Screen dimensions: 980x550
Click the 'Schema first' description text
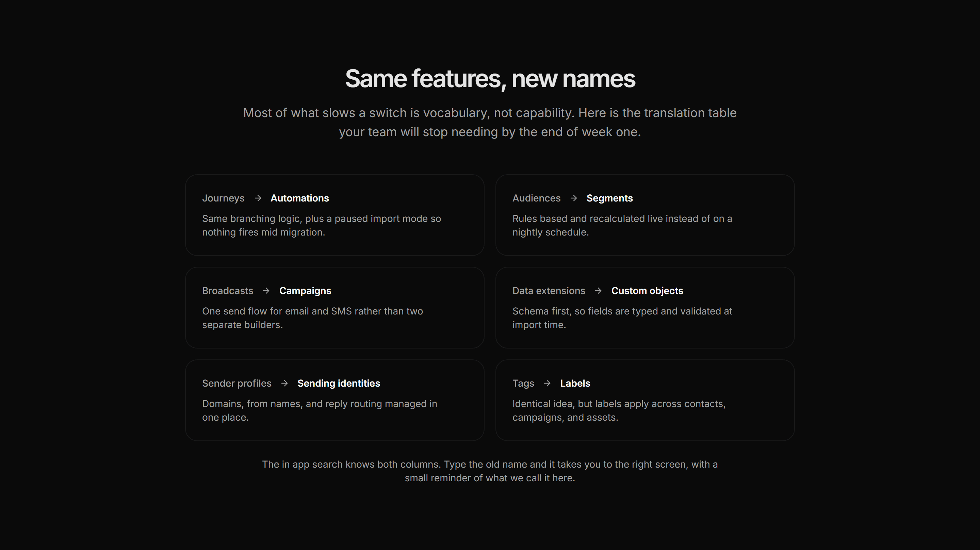point(622,318)
